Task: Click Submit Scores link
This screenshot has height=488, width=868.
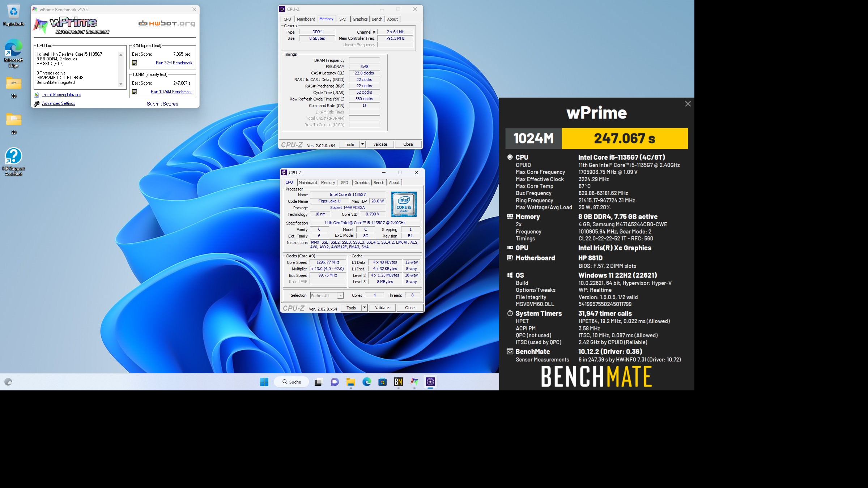Action: (x=162, y=104)
